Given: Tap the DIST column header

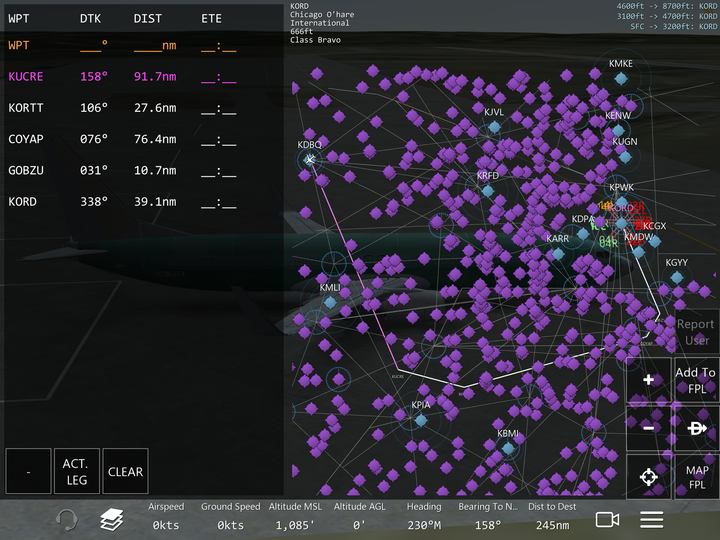Looking at the screenshot, I should (x=147, y=19).
